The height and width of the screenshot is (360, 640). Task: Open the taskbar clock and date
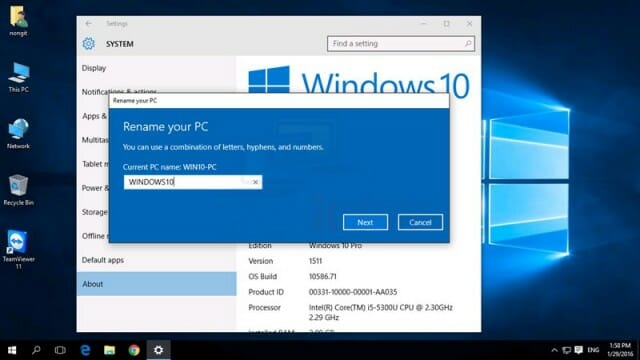click(620, 350)
